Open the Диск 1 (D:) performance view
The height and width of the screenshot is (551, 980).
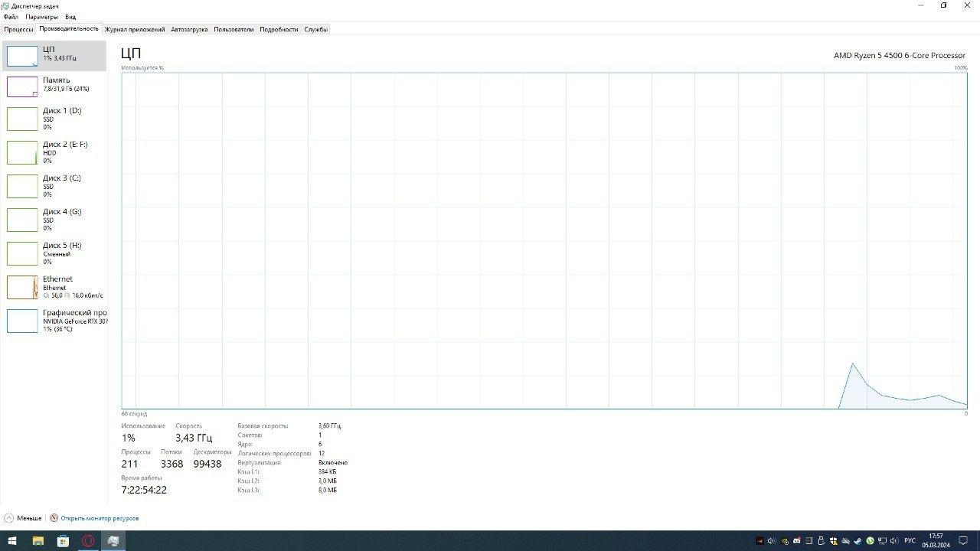pos(54,119)
